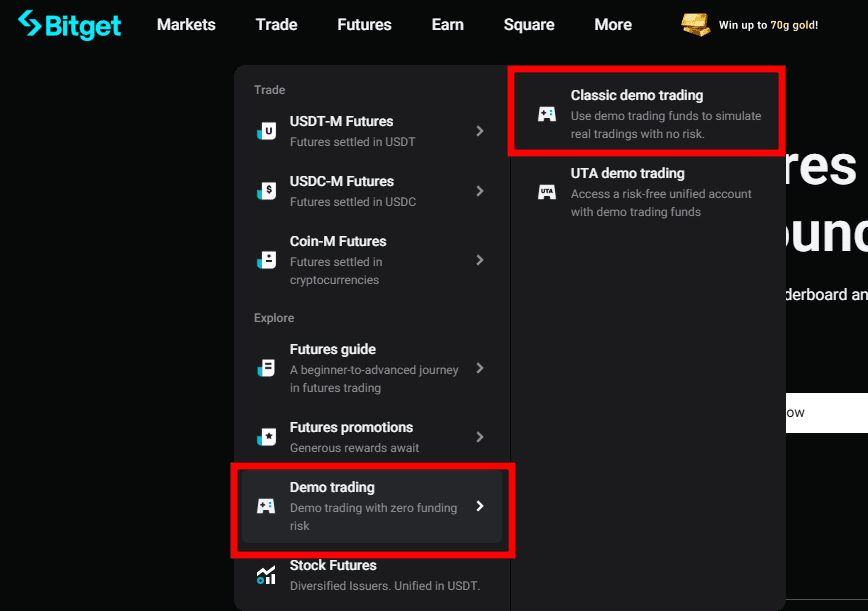868x611 pixels.
Task: Click the Classic demo trading gamepad icon
Action: pos(547,114)
